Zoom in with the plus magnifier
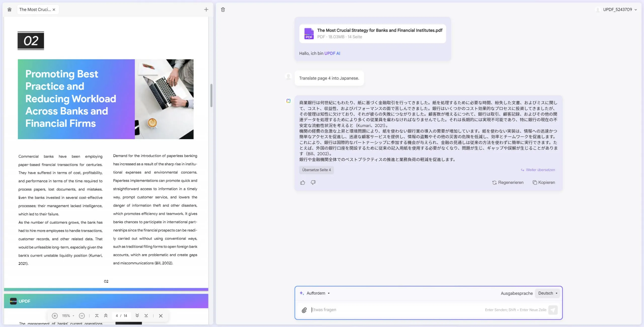This screenshot has height=327, width=644. coord(55,316)
